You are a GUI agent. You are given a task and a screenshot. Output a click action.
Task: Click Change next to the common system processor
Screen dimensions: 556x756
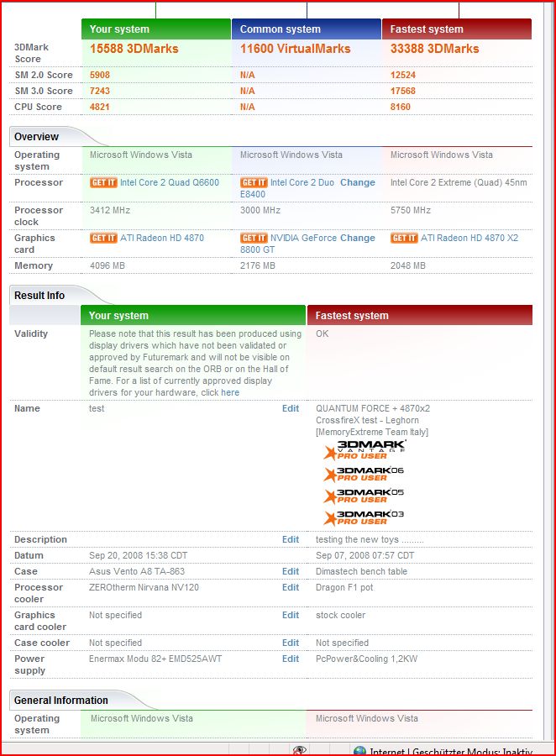click(x=357, y=183)
